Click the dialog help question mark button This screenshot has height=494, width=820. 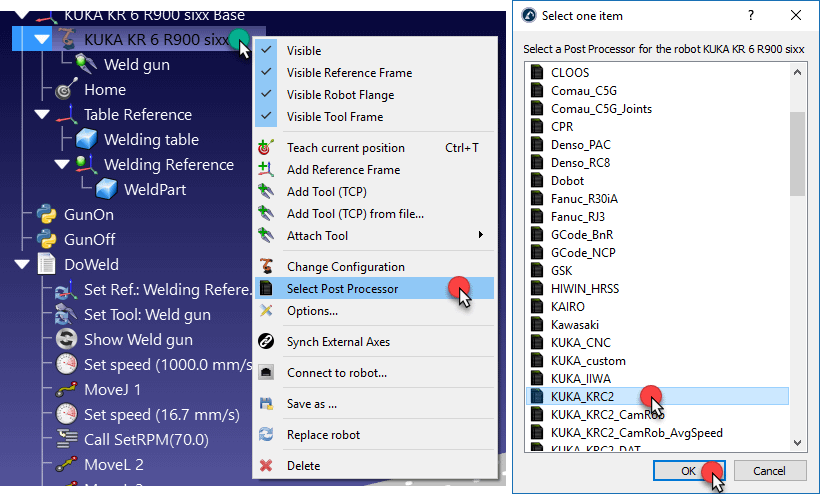click(751, 15)
